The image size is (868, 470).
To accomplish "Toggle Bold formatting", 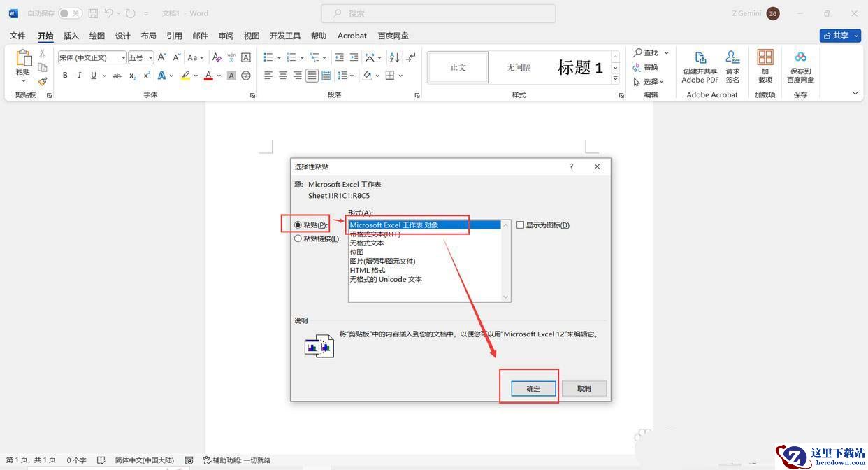I will click(65, 76).
